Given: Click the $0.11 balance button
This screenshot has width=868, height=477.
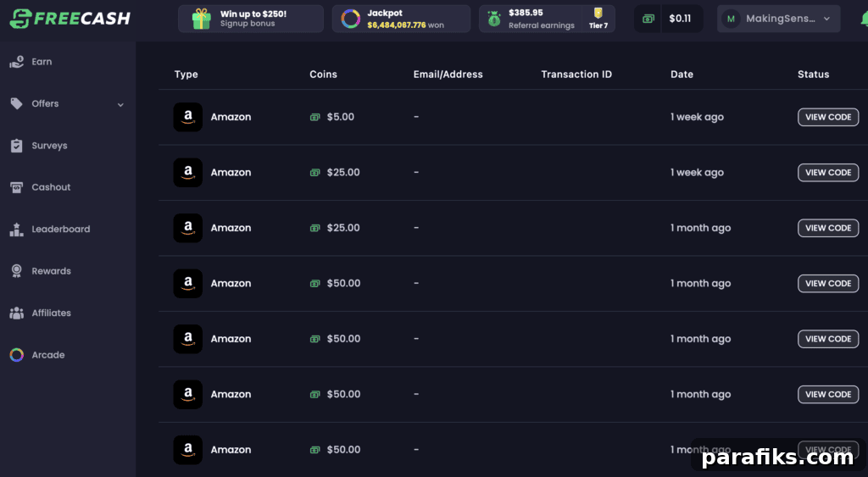Looking at the screenshot, I should point(669,19).
